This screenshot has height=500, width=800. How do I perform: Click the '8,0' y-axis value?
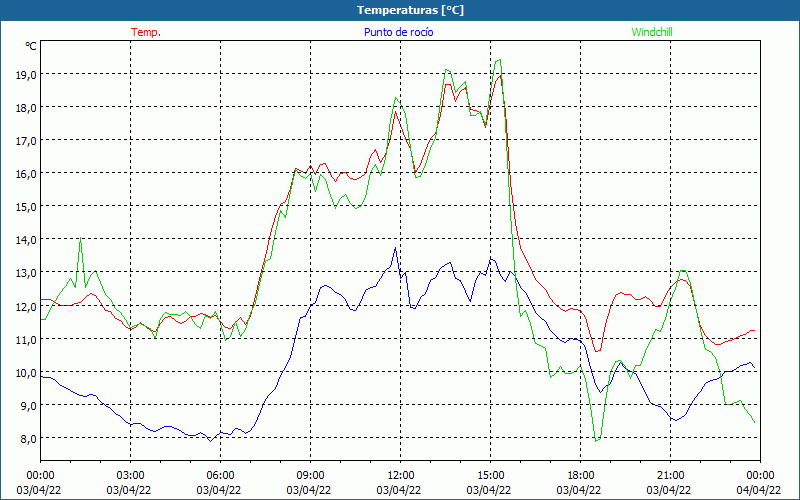coord(28,439)
